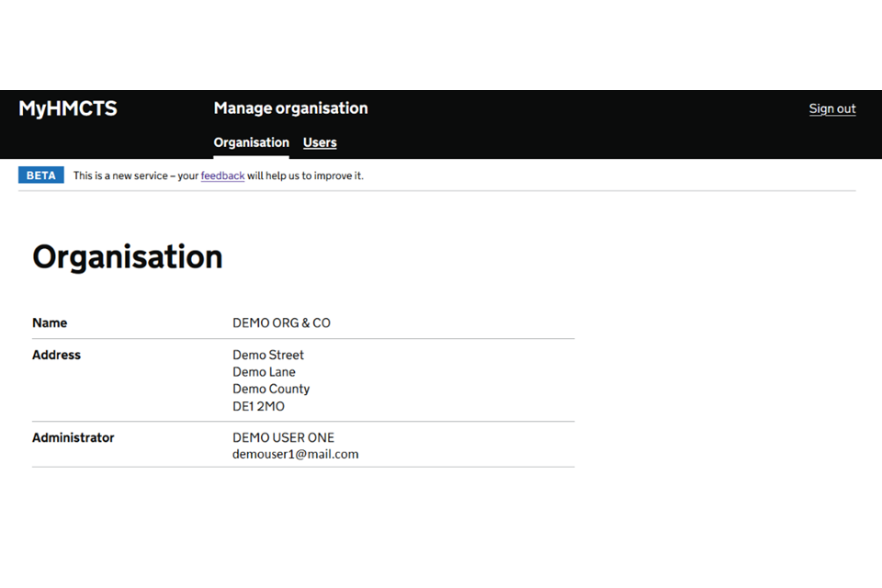Click the DEMO ORG & CO value

pyautogui.click(x=281, y=323)
